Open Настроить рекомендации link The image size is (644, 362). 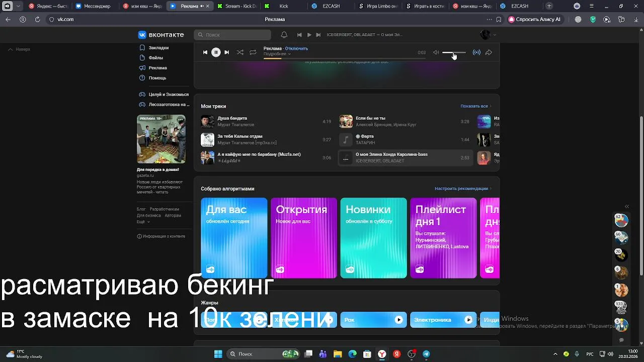click(463, 189)
